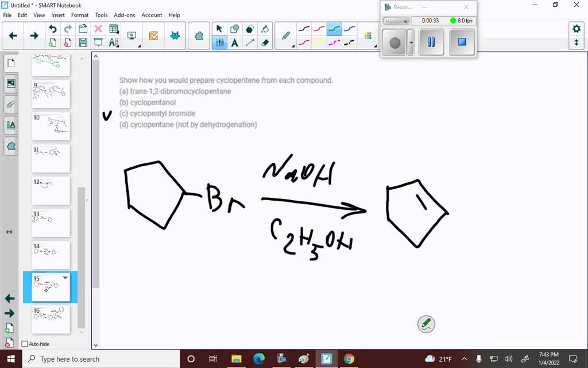Enable the Auto-hide checkbox

coord(24,343)
